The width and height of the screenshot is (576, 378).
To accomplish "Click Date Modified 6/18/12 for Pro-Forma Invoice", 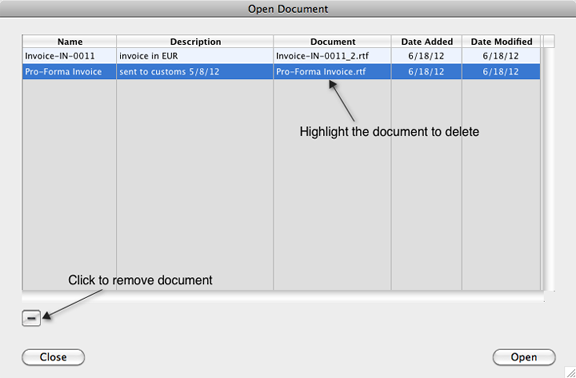I will (501, 71).
